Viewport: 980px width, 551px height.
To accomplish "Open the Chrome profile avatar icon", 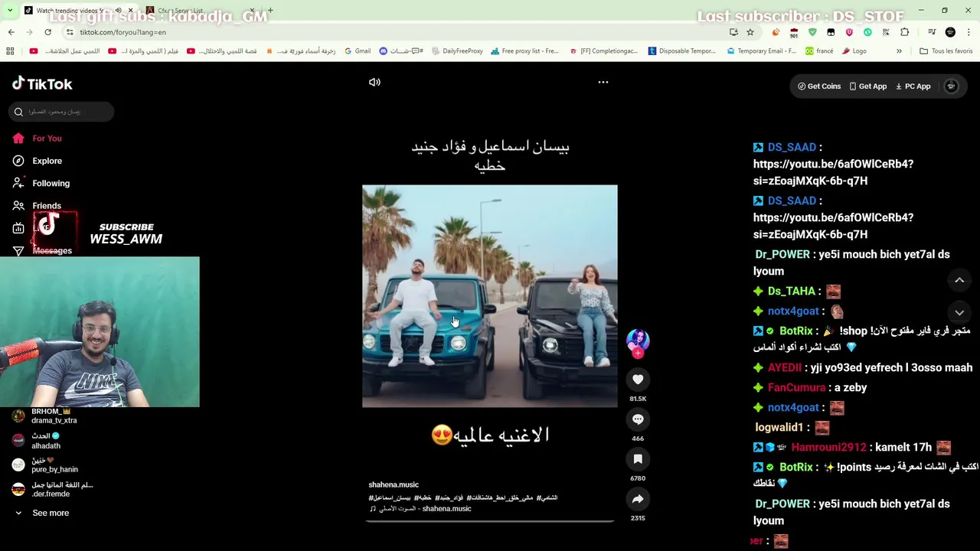I will pos(950,32).
